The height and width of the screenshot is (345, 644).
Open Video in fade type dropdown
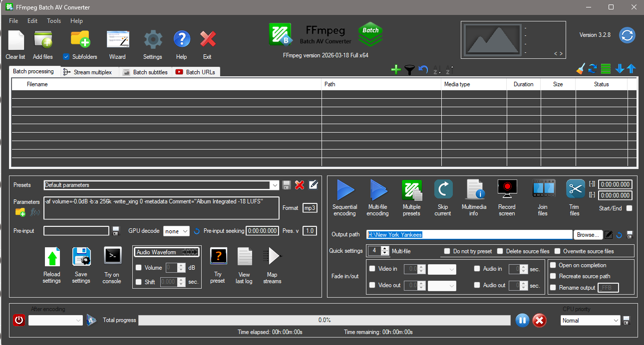click(x=442, y=269)
